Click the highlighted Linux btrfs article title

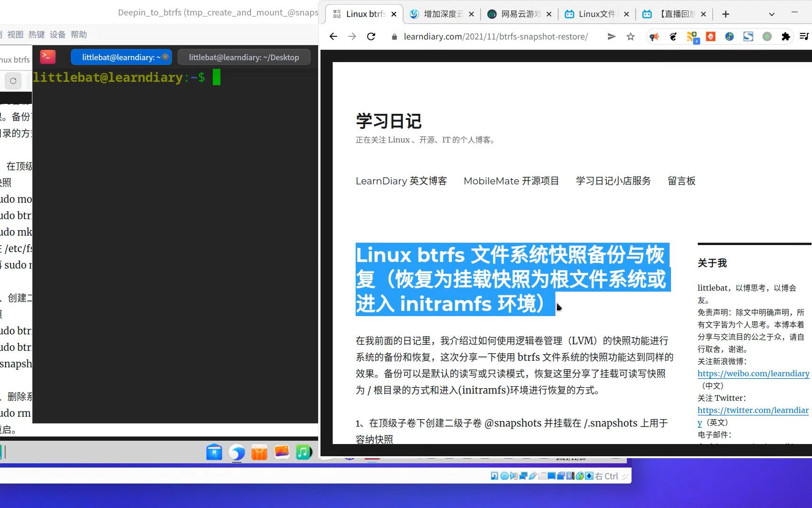point(512,279)
